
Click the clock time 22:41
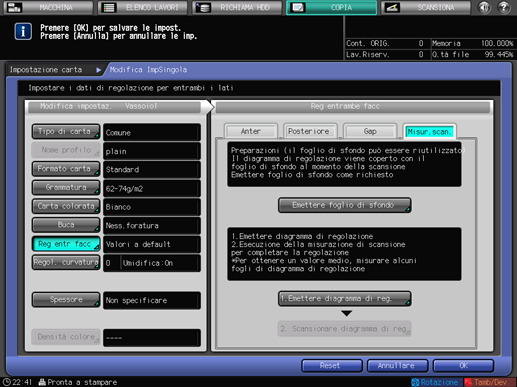click(x=18, y=382)
